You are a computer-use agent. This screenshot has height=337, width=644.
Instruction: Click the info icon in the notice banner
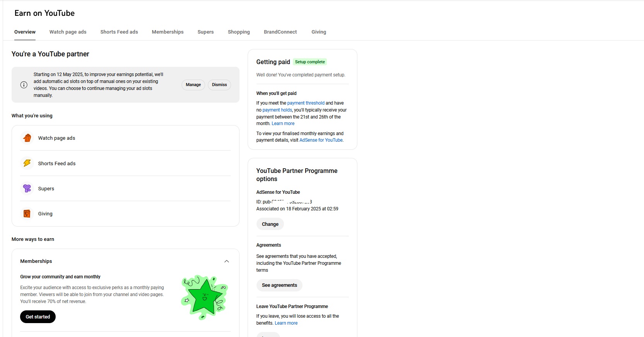[24, 85]
